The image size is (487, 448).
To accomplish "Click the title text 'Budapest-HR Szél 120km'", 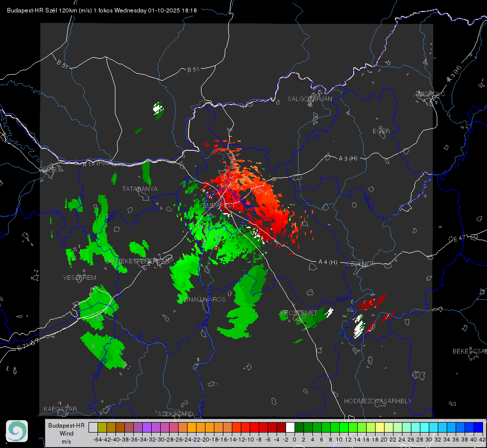I will (x=42, y=10).
